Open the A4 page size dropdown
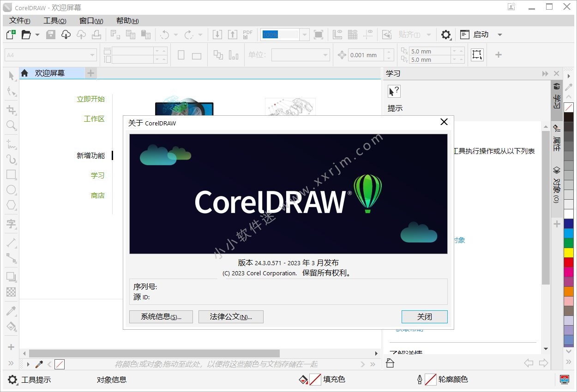 click(x=92, y=55)
